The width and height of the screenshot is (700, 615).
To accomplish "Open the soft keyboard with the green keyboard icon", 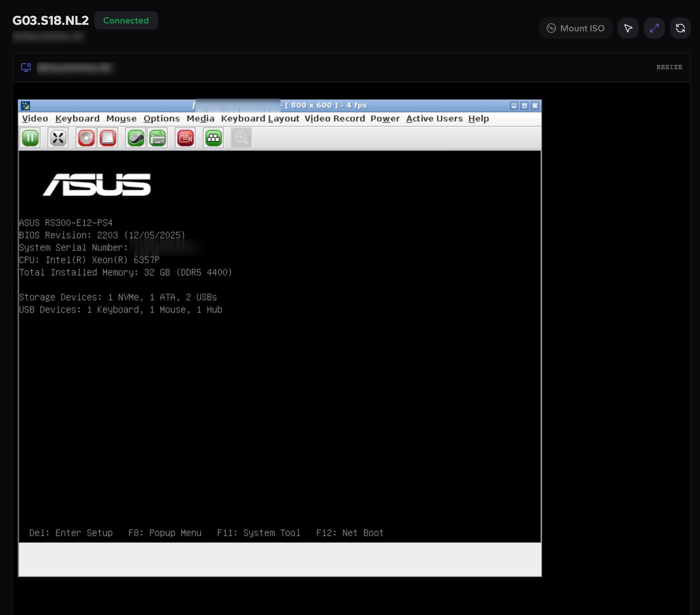I will click(x=158, y=138).
